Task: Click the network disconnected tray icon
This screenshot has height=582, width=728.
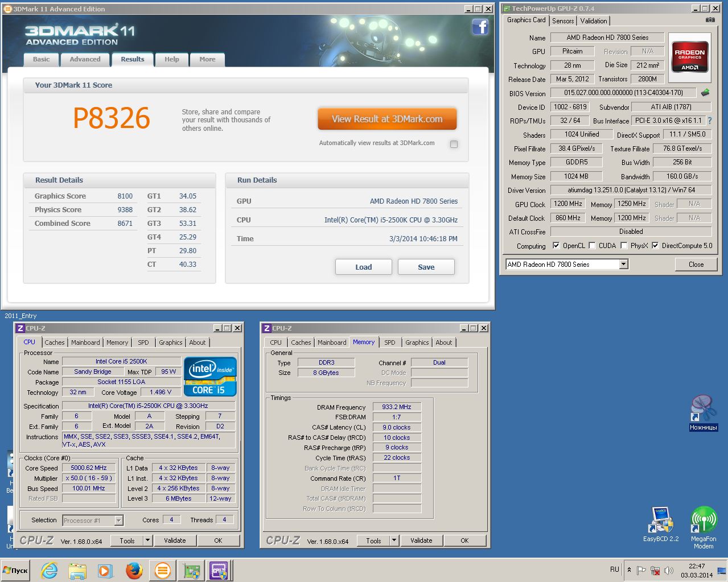Action: tap(655, 570)
